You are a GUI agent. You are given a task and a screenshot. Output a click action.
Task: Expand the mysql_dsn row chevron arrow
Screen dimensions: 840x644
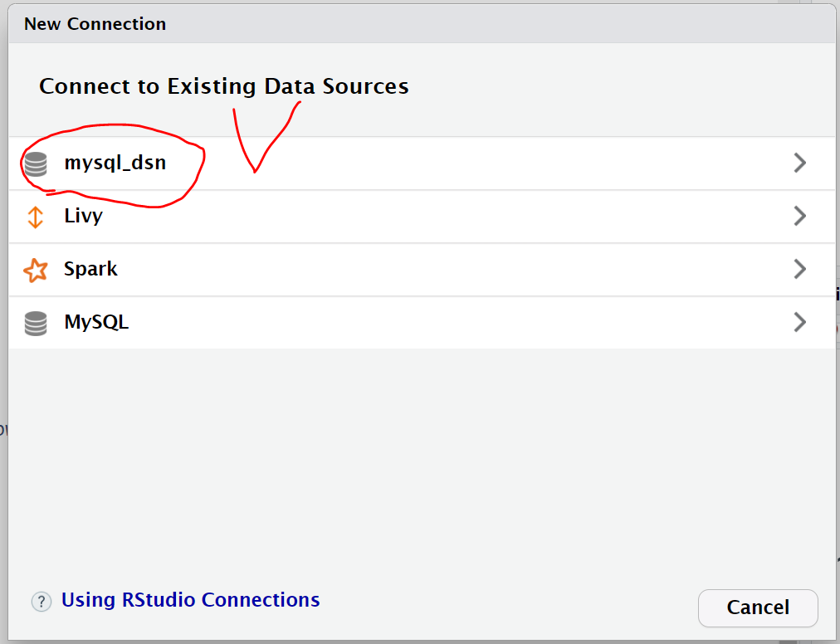pos(800,163)
